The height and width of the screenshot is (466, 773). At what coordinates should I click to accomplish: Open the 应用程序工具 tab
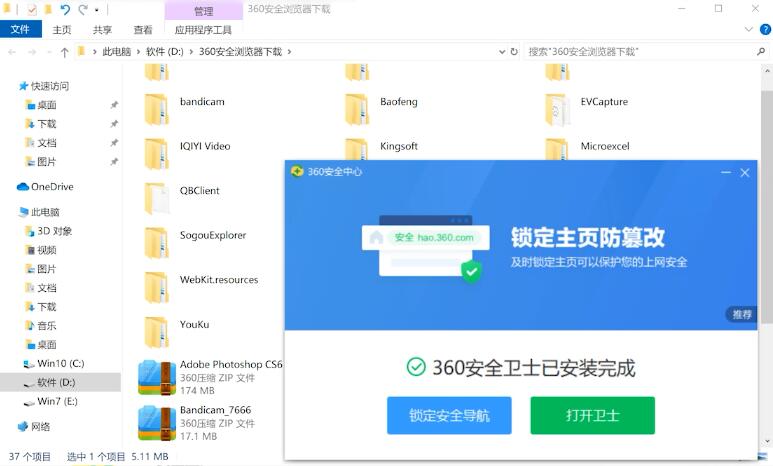click(x=203, y=30)
